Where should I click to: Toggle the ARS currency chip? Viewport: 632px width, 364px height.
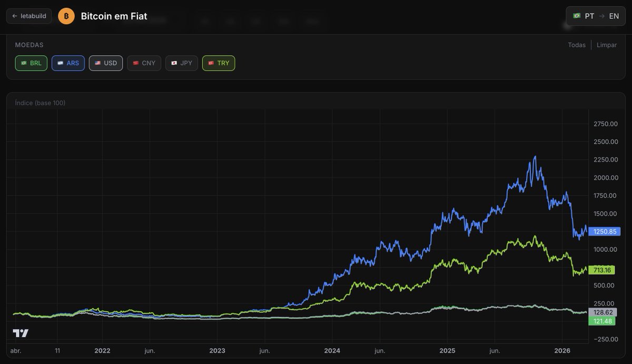pos(68,63)
